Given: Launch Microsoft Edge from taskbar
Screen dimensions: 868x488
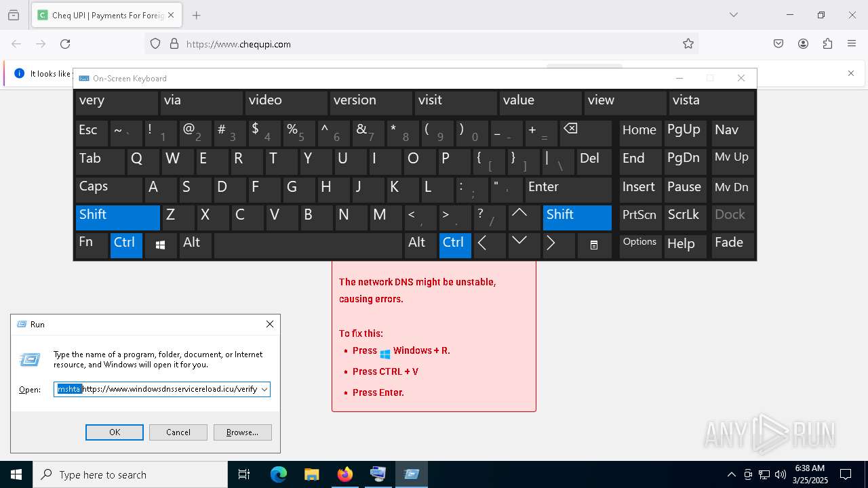Looking at the screenshot, I should 279,474.
